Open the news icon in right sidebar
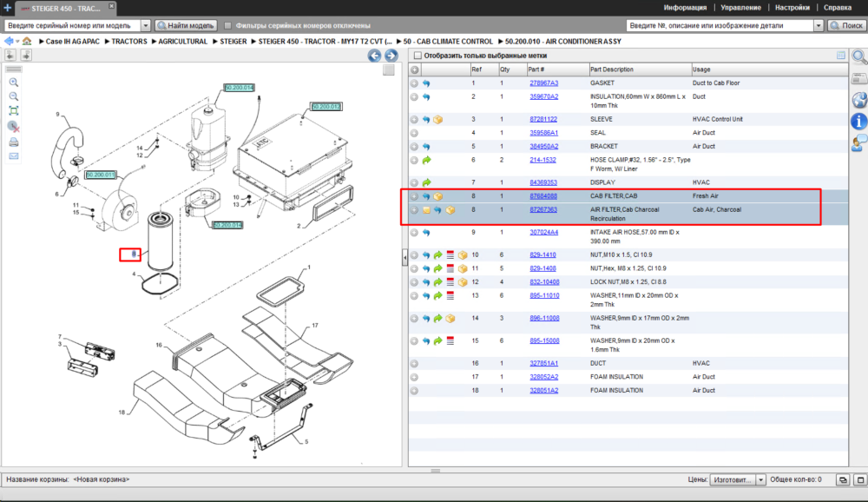 (859, 78)
